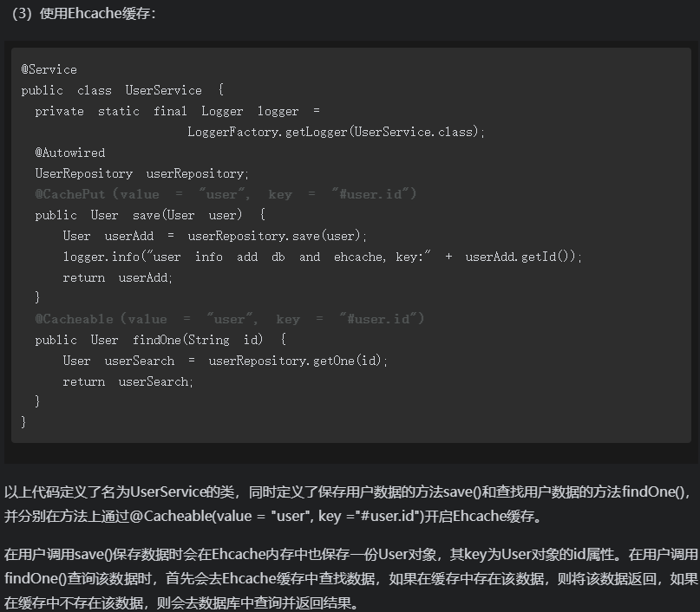Click "User userAdd = userRepository.save(user);" line

pyautogui.click(x=214, y=236)
